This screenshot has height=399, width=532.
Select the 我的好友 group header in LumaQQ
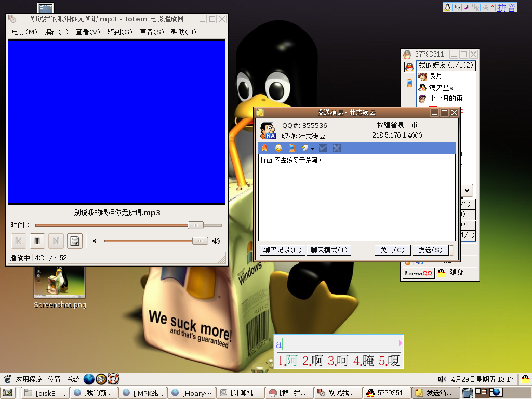(x=446, y=65)
